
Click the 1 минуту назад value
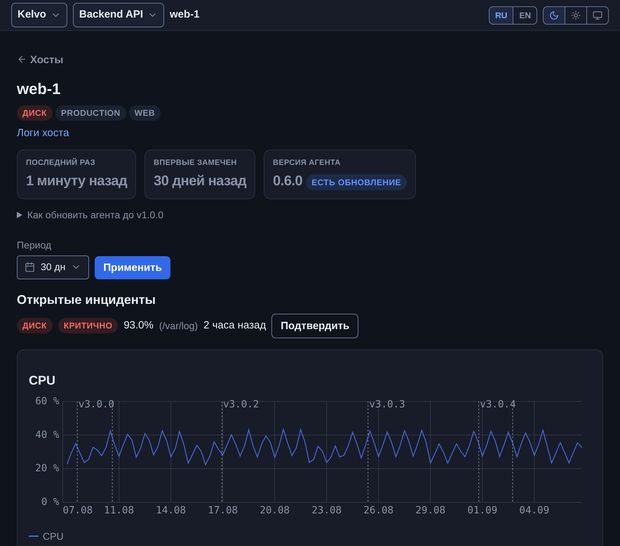[x=76, y=181]
